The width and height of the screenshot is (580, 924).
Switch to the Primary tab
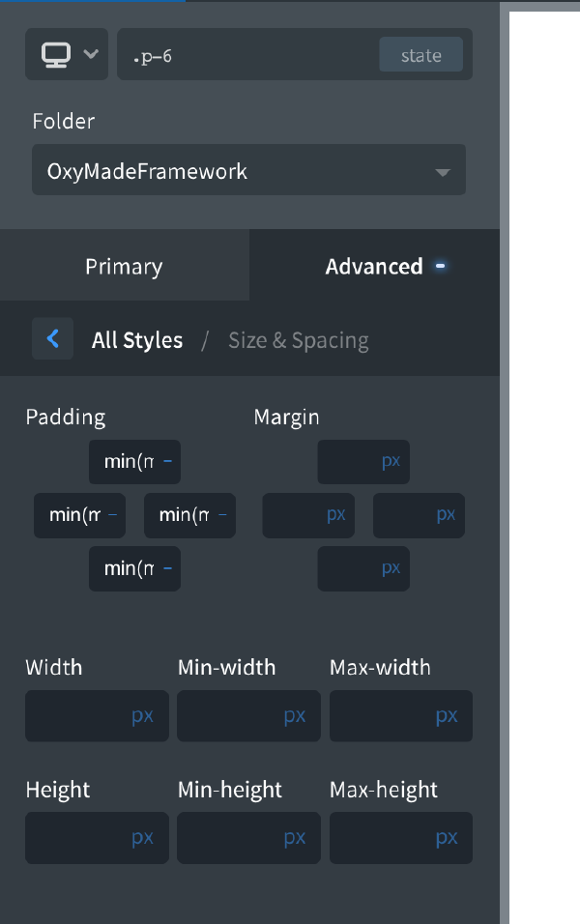coord(124,265)
